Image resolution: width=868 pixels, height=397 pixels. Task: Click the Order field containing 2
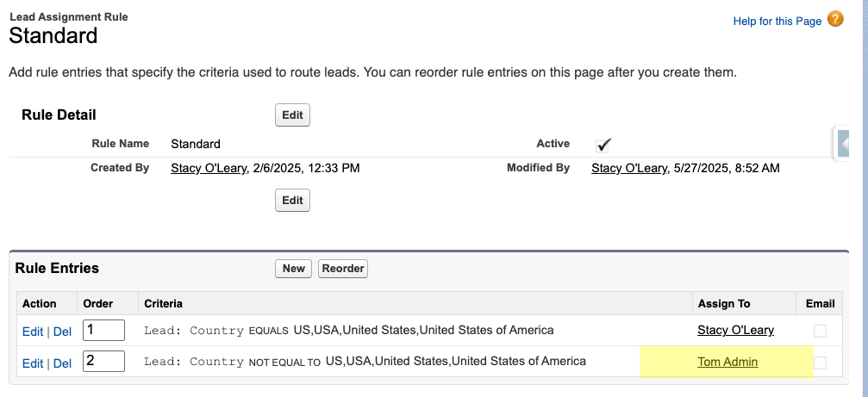pos(103,362)
